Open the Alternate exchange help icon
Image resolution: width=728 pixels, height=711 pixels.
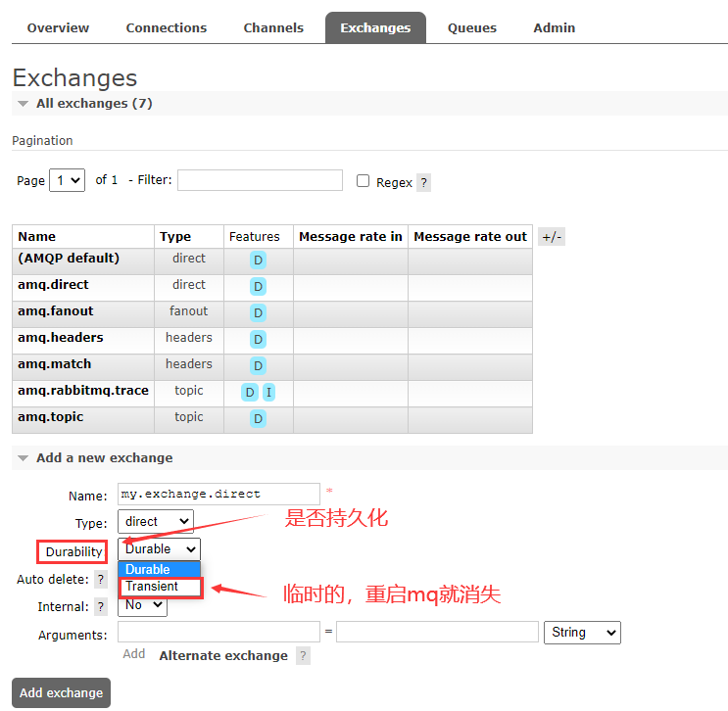tap(303, 656)
